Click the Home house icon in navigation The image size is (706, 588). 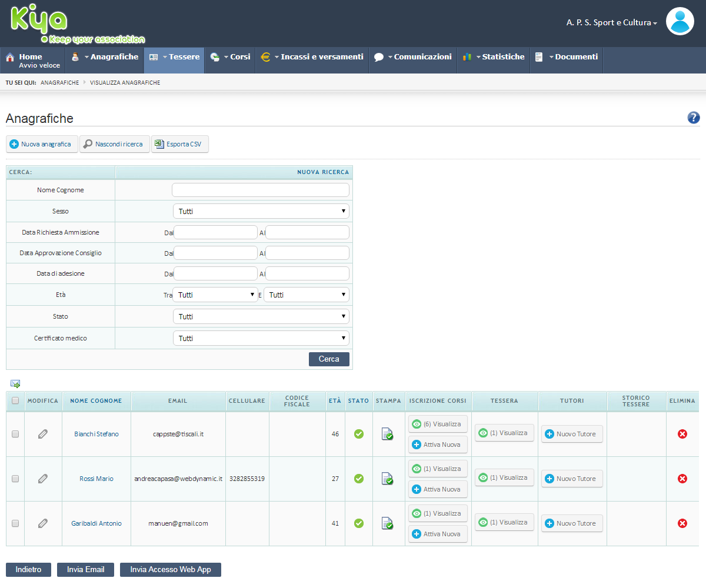[10, 58]
